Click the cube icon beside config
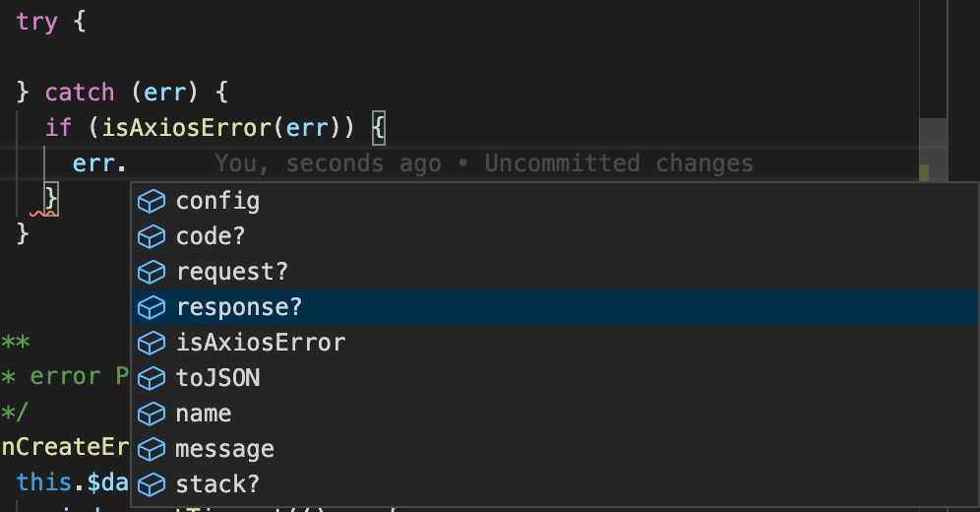The width and height of the screenshot is (980, 512). click(152, 201)
